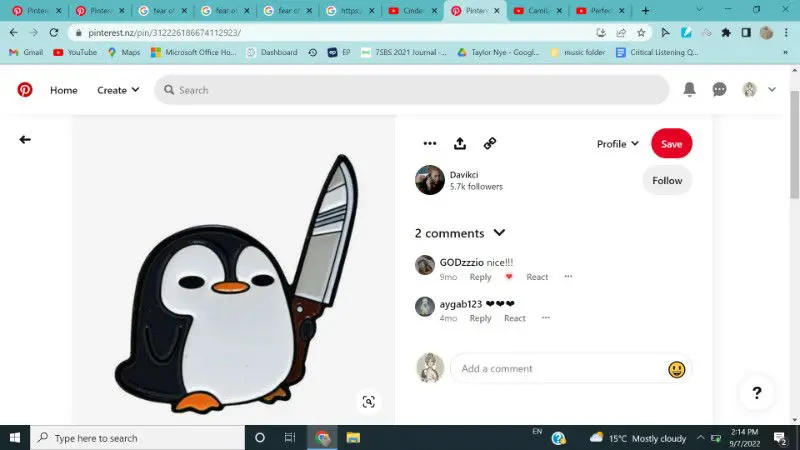This screenshot has width=800, height=450.
Task: Save the penguin pin
Action: (671, 144)
